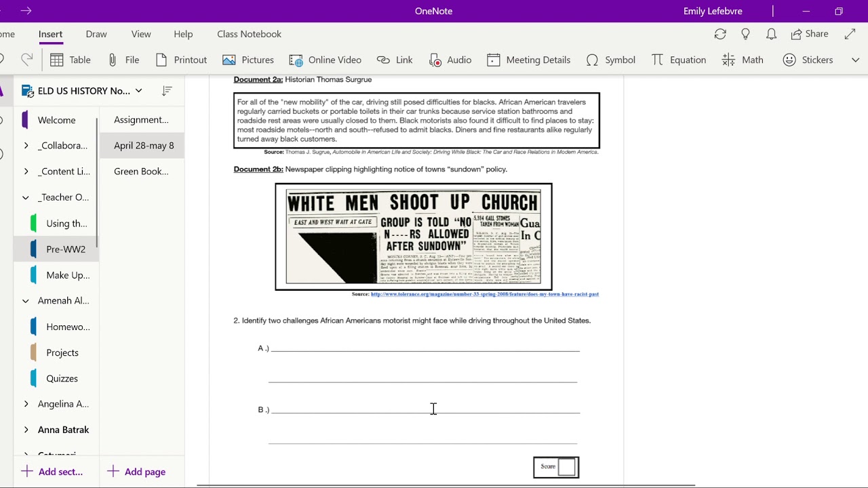Open the Stickers gallery
868x488 pixels.
808,60
